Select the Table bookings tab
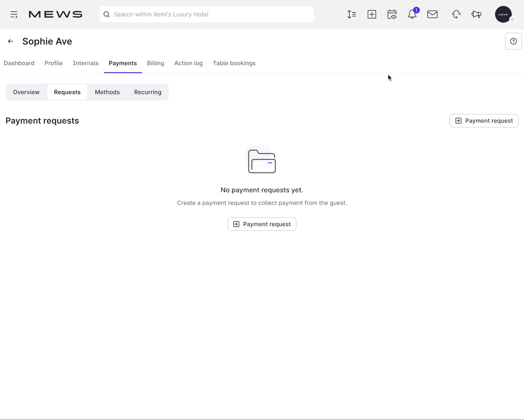This screenshot has height=420, width=524. (234, 63)
